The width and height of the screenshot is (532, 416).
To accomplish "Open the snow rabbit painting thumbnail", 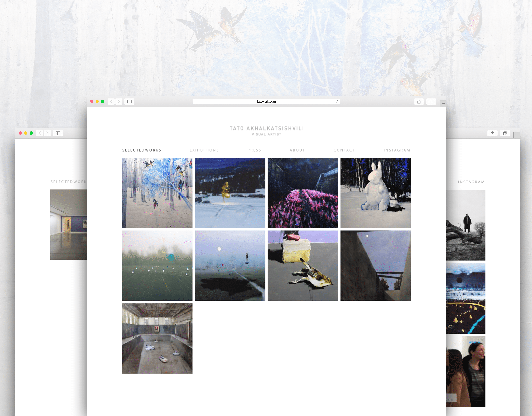I will pos(375,193).
